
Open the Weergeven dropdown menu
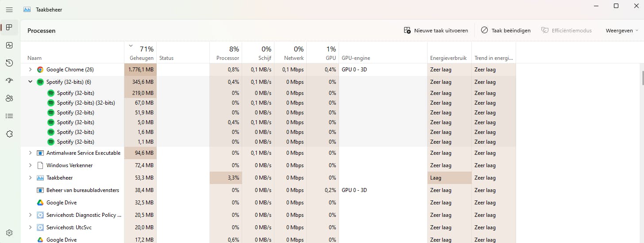tap(622, 31)
